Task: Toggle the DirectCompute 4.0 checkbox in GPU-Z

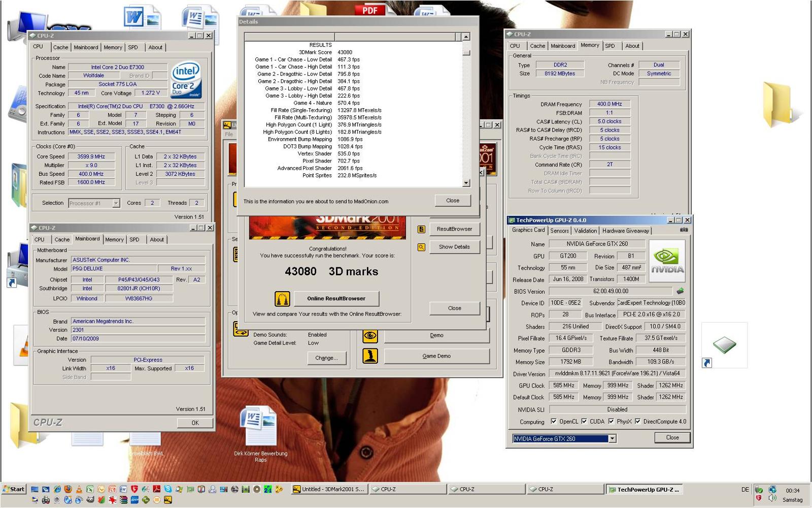Action: (x=638, y=421)
